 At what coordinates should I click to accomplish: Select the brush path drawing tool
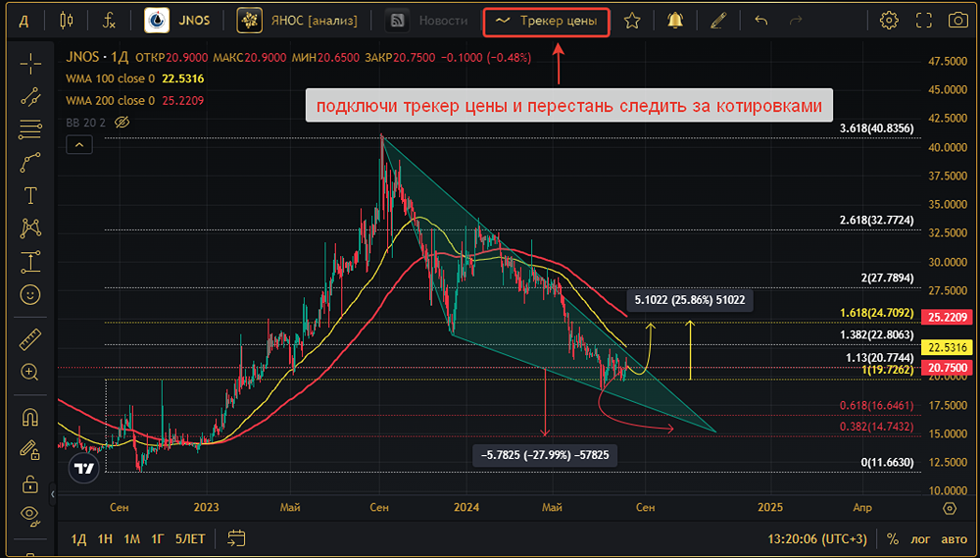pos(30,162)
